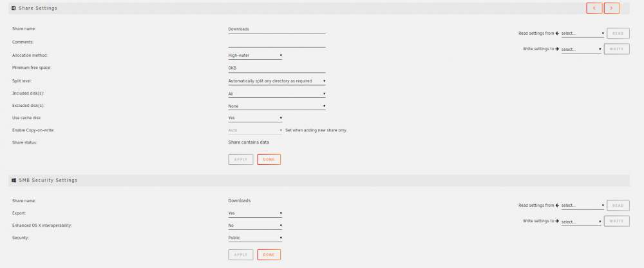Open Enhanced OS X interoperability dropdown
The height and width of the screenshot is (268, 644).
[x=255, y=225]
